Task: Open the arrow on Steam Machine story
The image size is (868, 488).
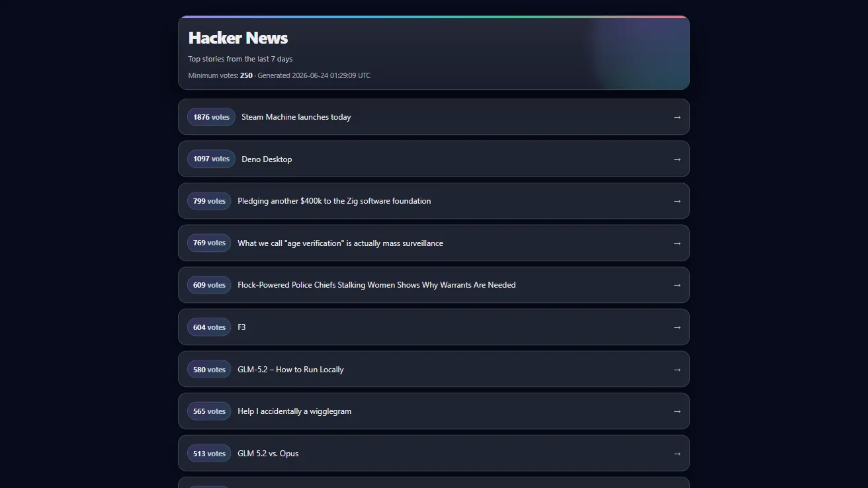Action: tap(677, 117)
